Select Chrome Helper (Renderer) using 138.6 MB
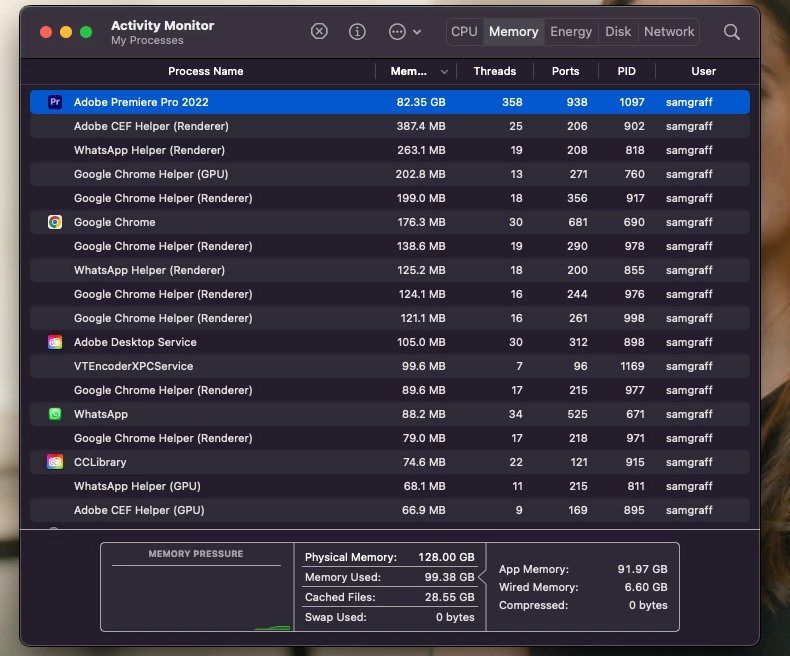 coord(390,246)
